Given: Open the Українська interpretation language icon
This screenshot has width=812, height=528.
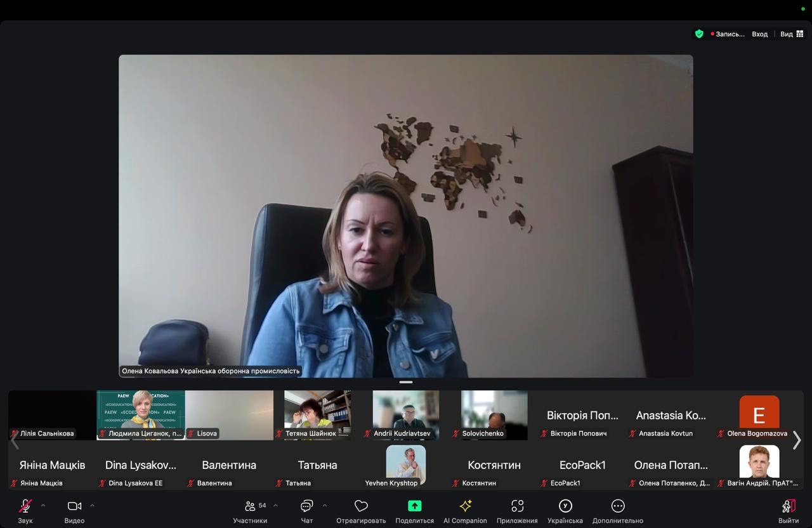Looking at the screenshot, I should [565, 506].
